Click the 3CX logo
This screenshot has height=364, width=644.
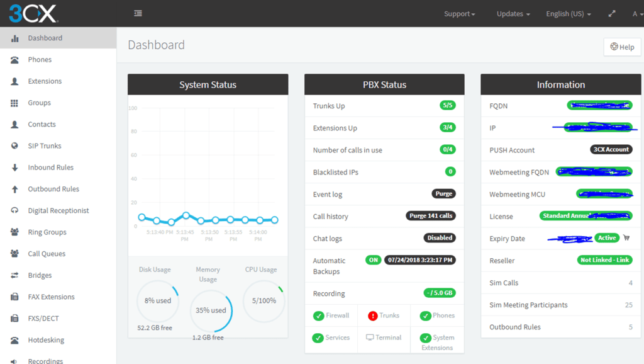(32, 13)
